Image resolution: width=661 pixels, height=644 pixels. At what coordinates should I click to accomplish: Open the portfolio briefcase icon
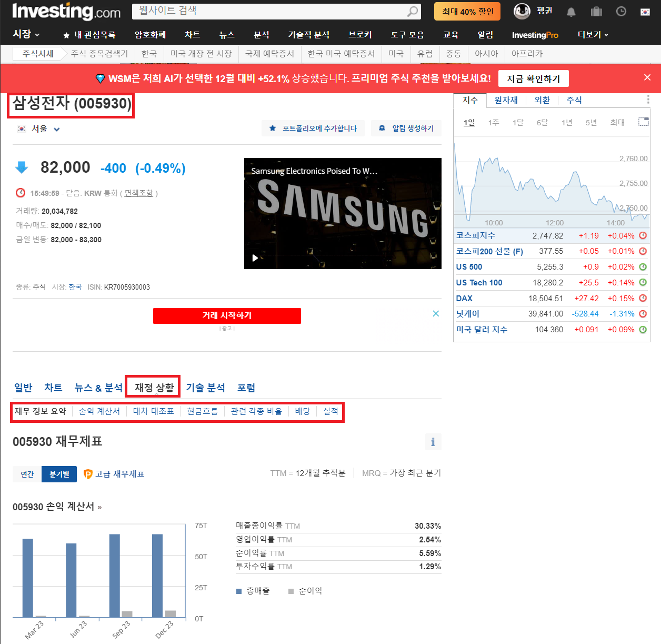tap(596, 12)
